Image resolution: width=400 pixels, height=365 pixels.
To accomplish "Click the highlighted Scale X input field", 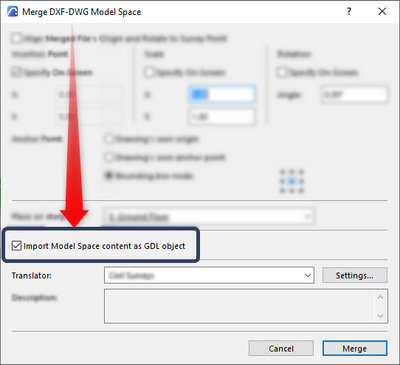I will pos(222,95).
